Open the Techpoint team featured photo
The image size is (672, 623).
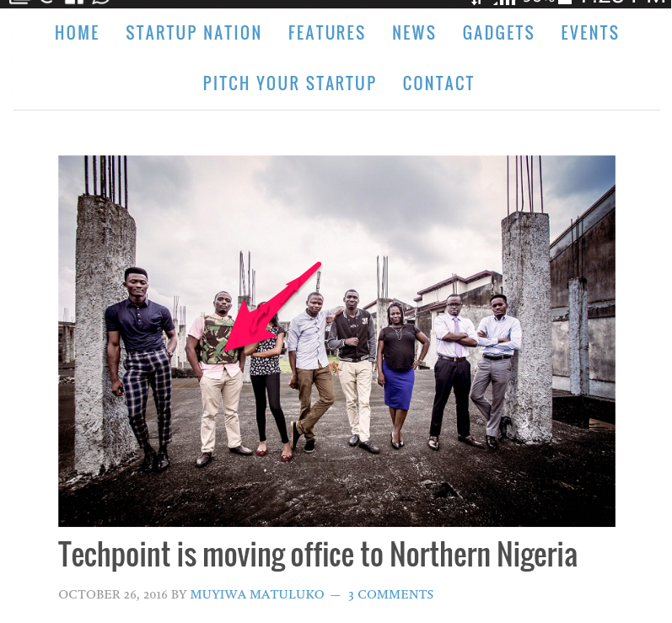point(337,341)
